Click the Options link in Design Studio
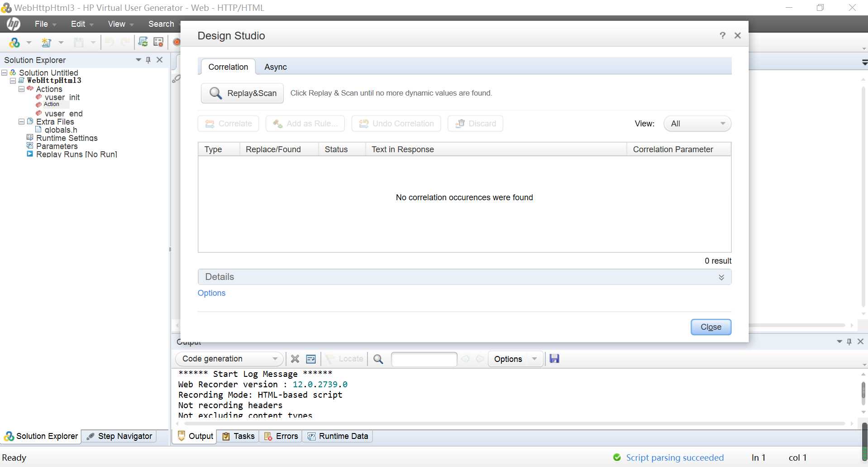868x467 pixels. point(211,293)
